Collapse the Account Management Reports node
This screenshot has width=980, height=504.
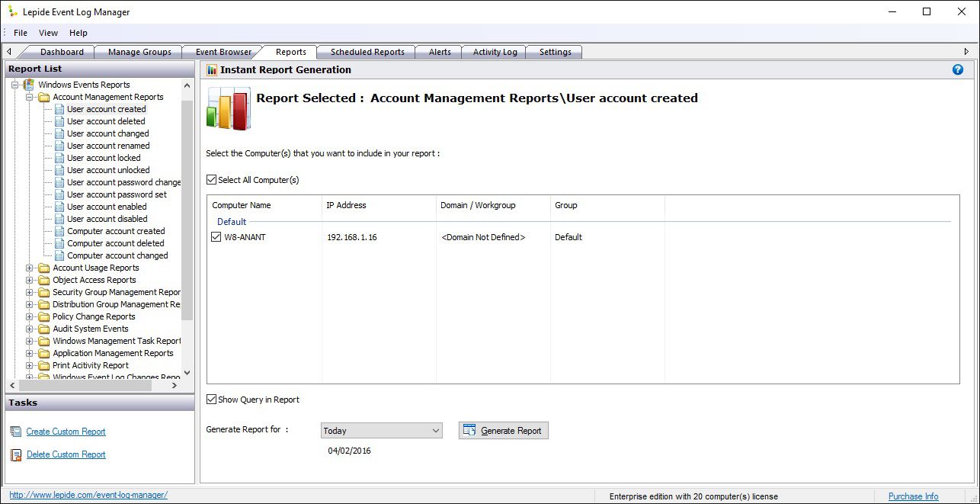point(30,97)
